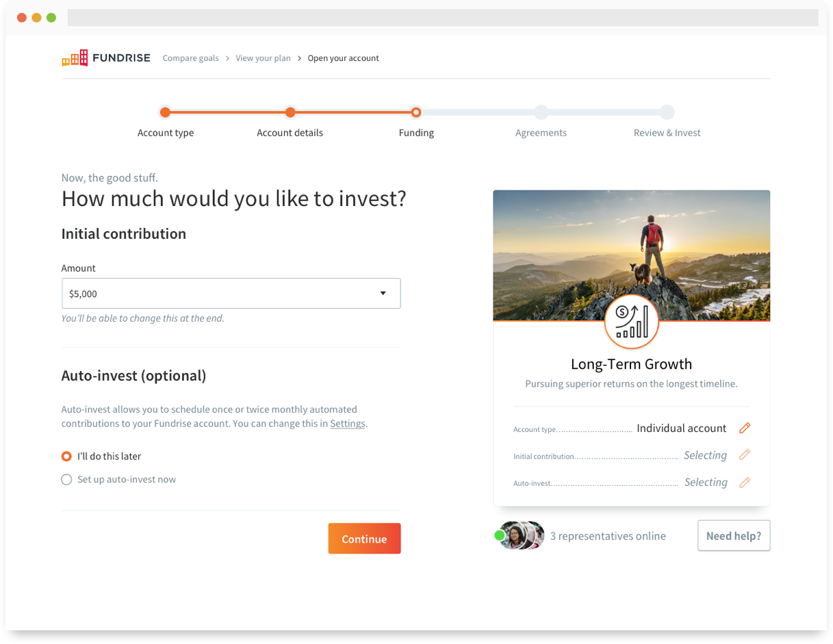Click the Account details step marker
The height and width of the screenshot is (644, 833).
tap(290, 112)
